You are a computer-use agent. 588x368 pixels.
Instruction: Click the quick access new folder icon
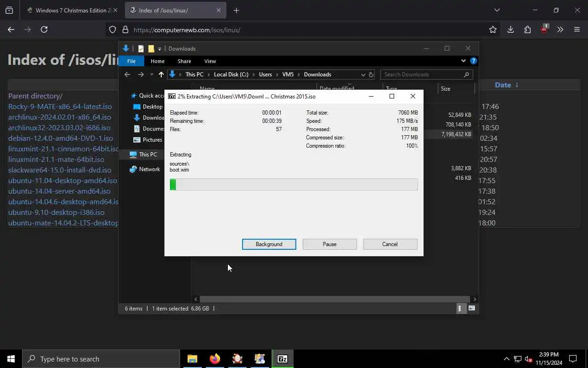point(151,49)
